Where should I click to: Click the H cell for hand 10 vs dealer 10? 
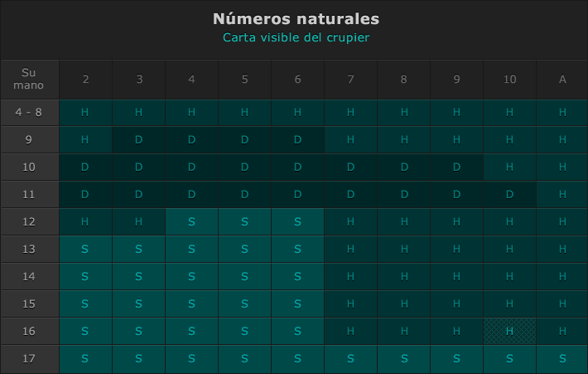tap(510, 168)
